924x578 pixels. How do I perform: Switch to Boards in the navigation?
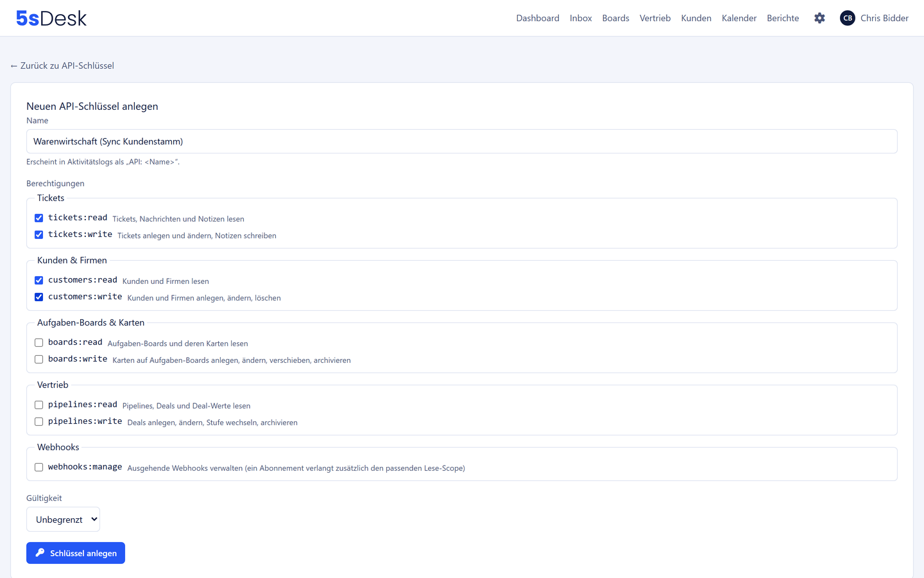[x=615, y=18]
